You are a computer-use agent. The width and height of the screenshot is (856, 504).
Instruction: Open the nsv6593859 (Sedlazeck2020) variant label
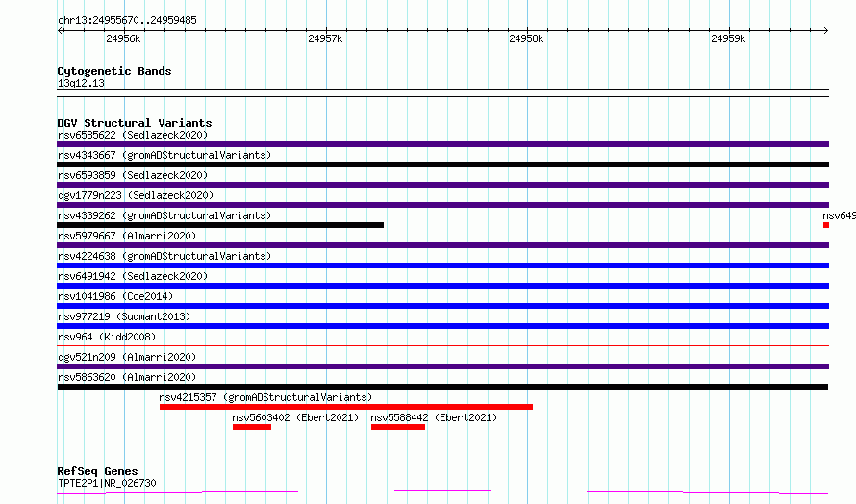pos(133,175)
